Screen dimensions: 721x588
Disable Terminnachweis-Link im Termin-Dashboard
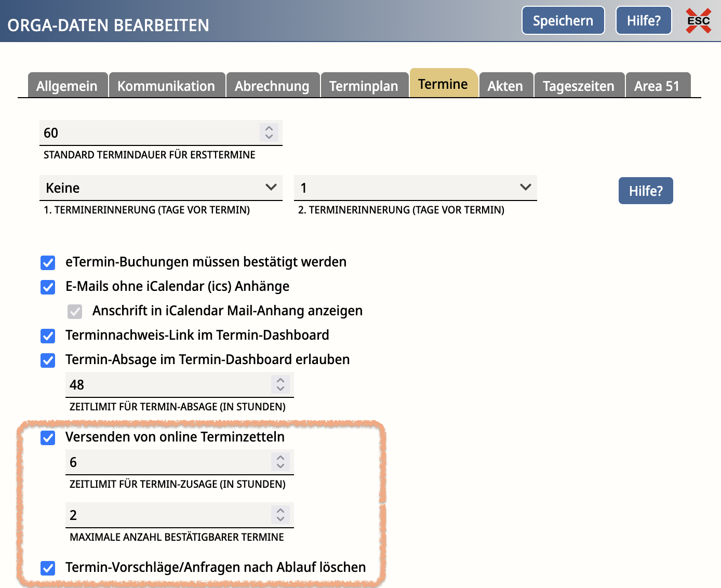(x=48, y=336)
